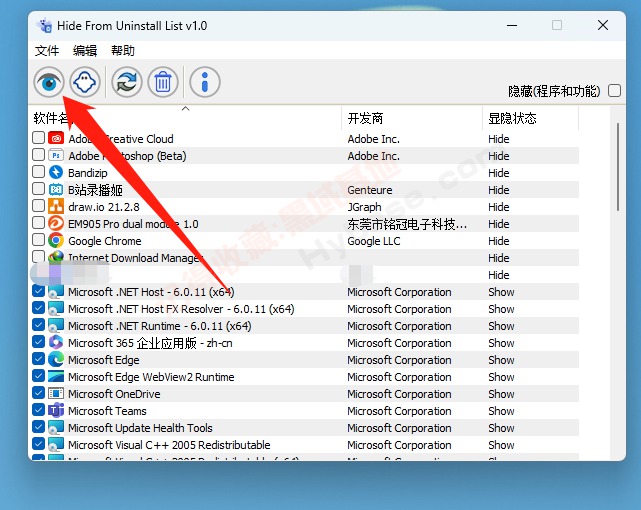The width and height of the screenshot is (641, 510).
Task: Minimize the Hide From Uninstall List window
Action: click(512, 25)
